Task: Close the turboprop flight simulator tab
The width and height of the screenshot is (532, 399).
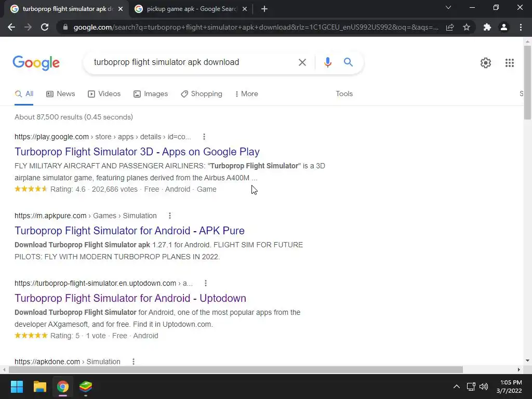Action: pyautogui.click(x=121, y=9)
